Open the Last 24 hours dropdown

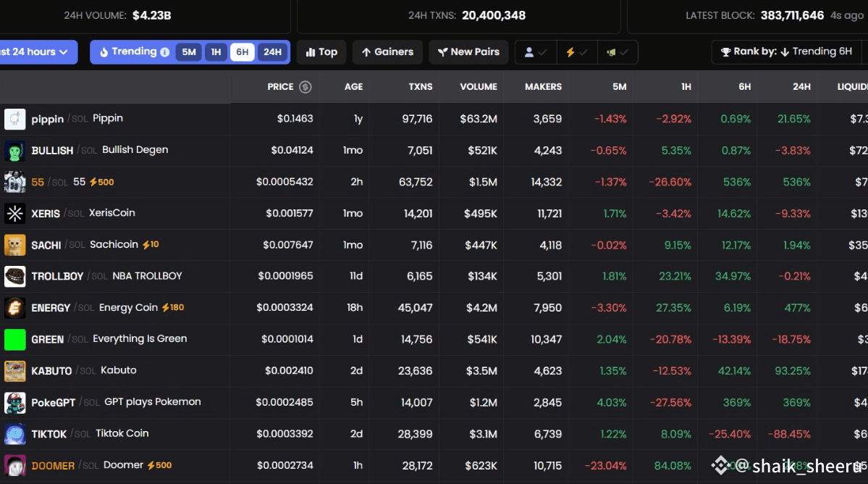36,52
